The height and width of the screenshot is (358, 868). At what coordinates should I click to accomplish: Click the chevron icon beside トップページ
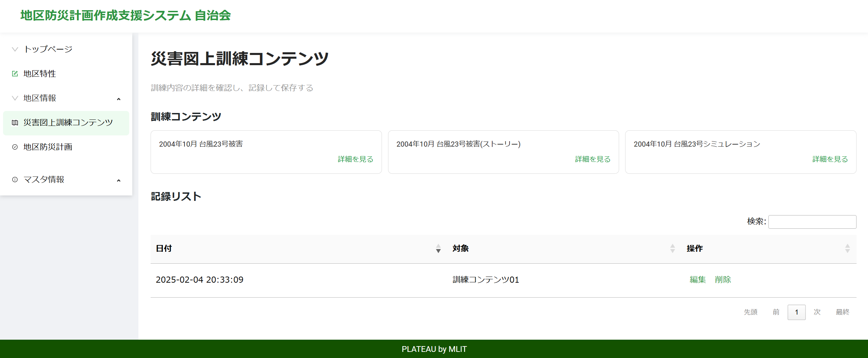[15, 49]
